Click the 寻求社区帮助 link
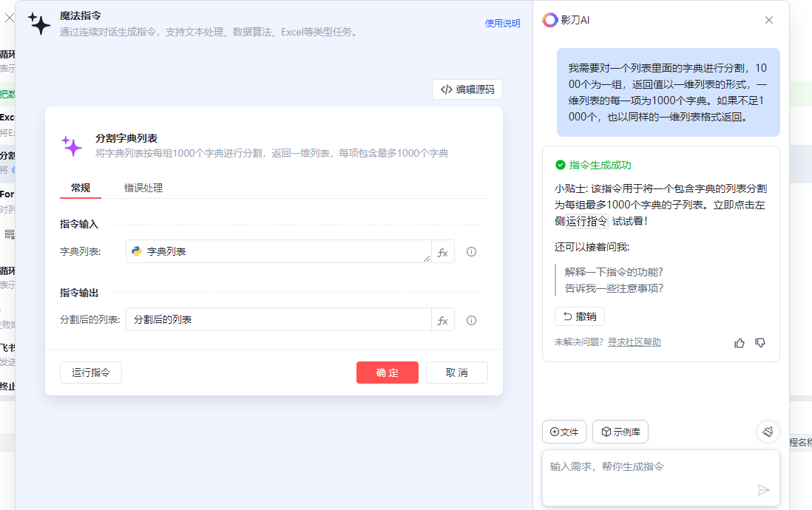The image size is (812, 510). coord(634,342)
